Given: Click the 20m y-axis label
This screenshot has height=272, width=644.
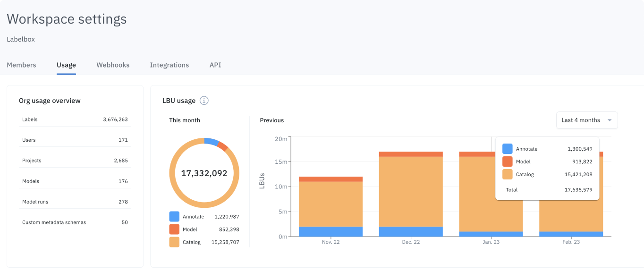Looking at the screenshot, I should [x=281, y=139].
